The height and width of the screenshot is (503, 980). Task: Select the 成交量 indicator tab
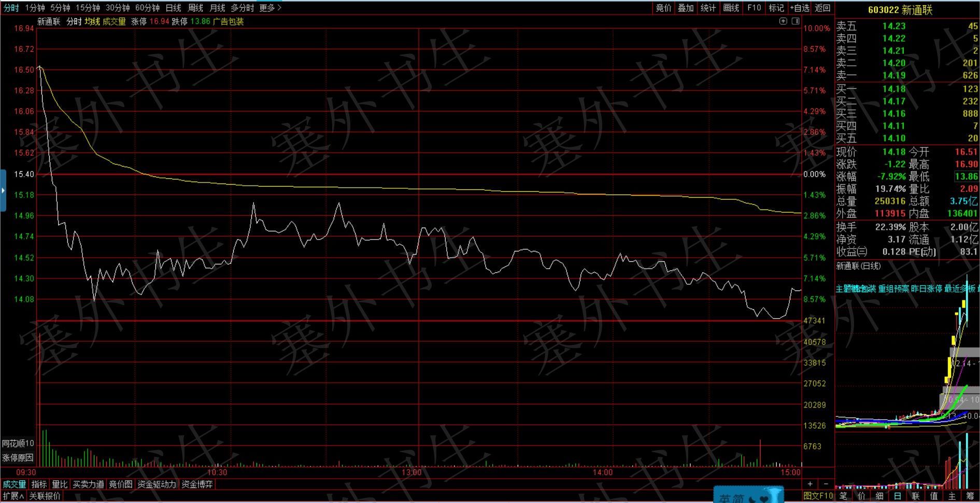point(14,484)
